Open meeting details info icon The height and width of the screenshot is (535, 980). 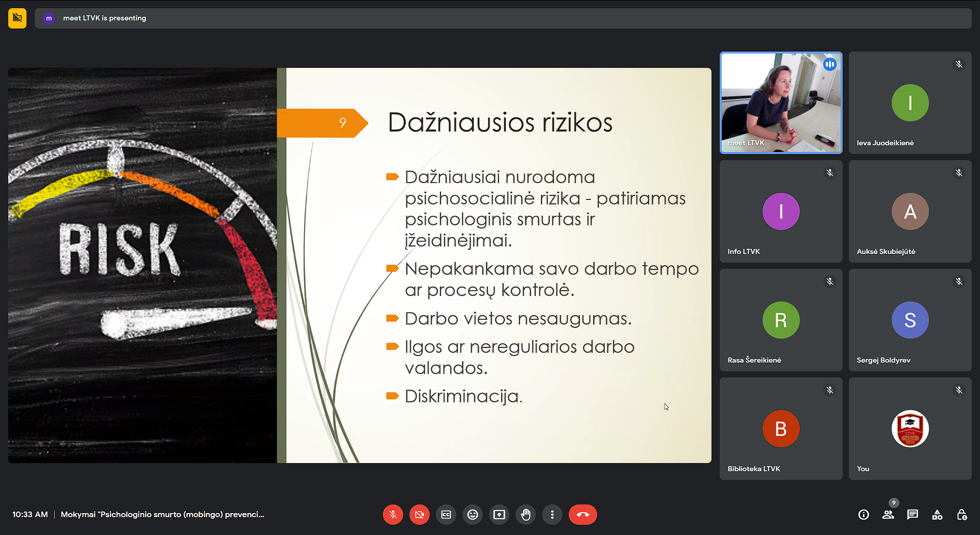(x=864, y=515)
